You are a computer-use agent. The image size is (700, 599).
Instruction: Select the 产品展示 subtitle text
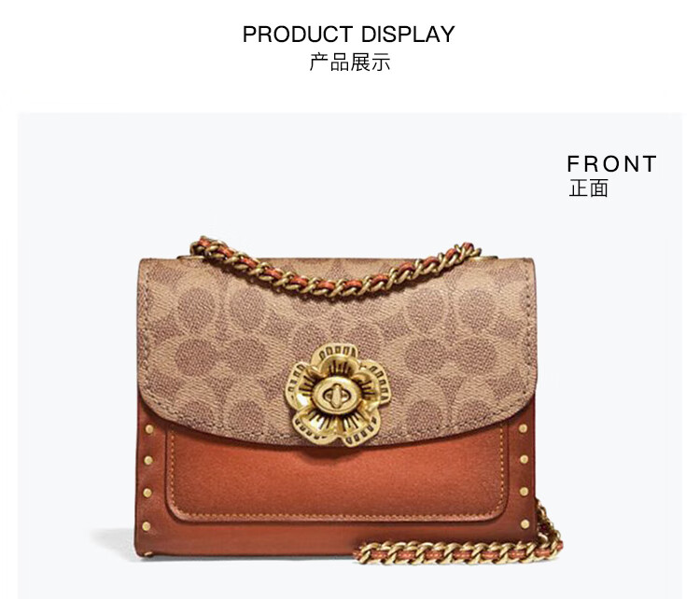pyautogui.click(x=350, y=62)
